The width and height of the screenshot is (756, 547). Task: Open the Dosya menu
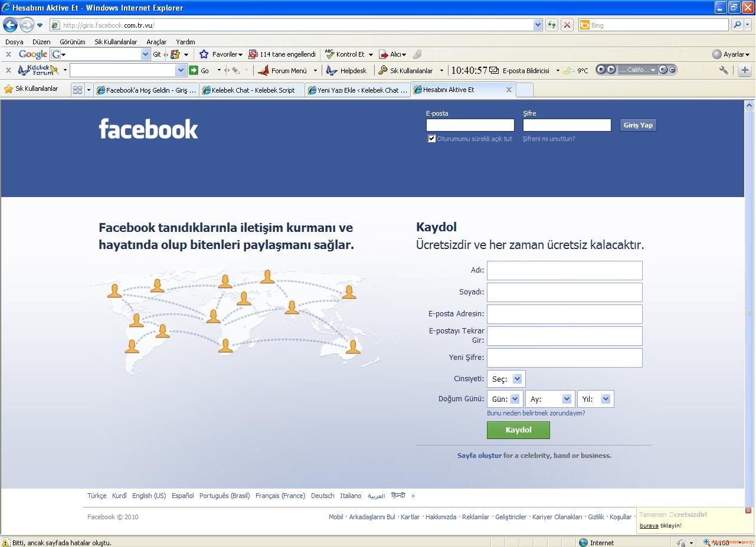14,42
